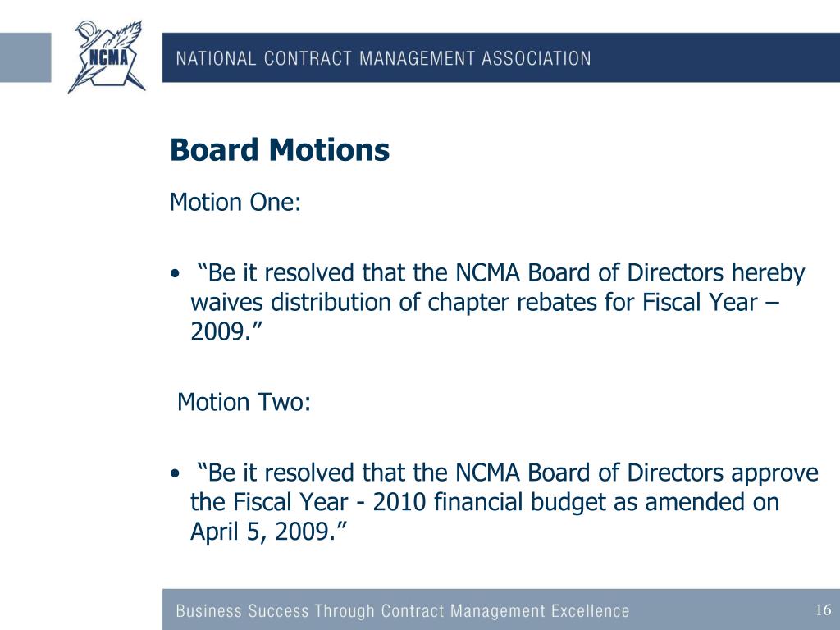Click the first bullet point marker
Image resolution: width=840 pixels, height=630 pixels.
pyautogui.click(x=176, y=274)
